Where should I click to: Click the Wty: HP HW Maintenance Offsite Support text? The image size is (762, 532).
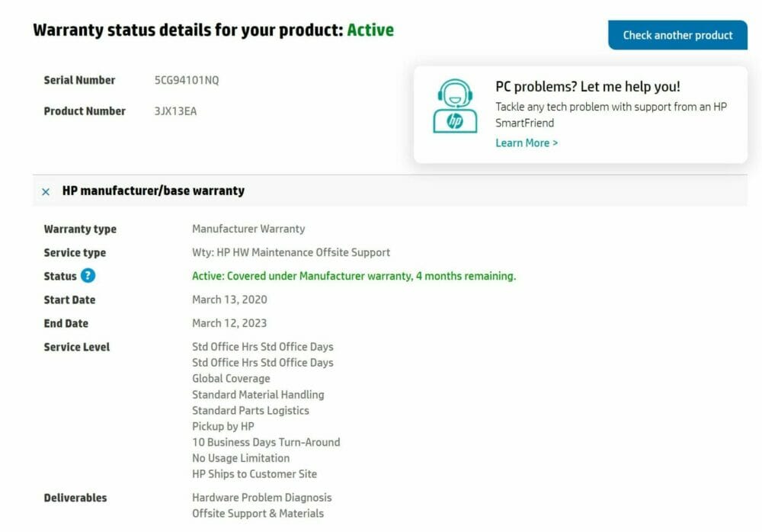pos(290,252)
